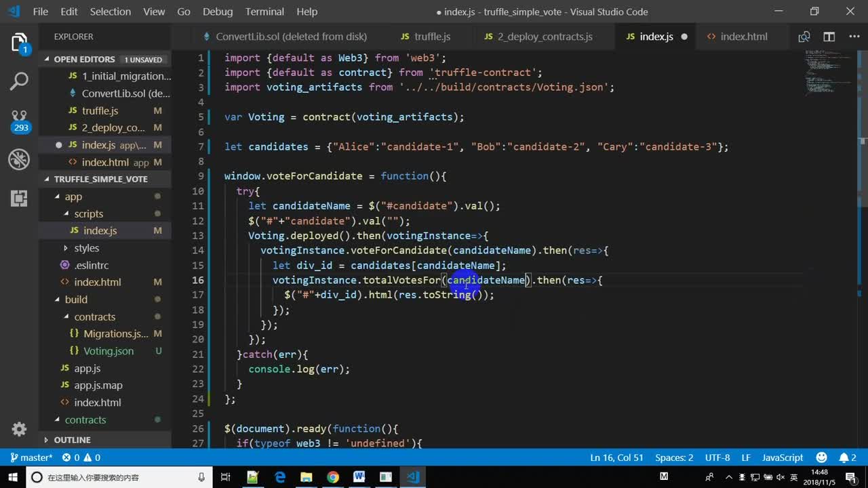Collapse the TRUFFLE_SIMPLE_VOTE section
Image resolution: width=868 pixels, height=488 pixels.
coord(104,179)
